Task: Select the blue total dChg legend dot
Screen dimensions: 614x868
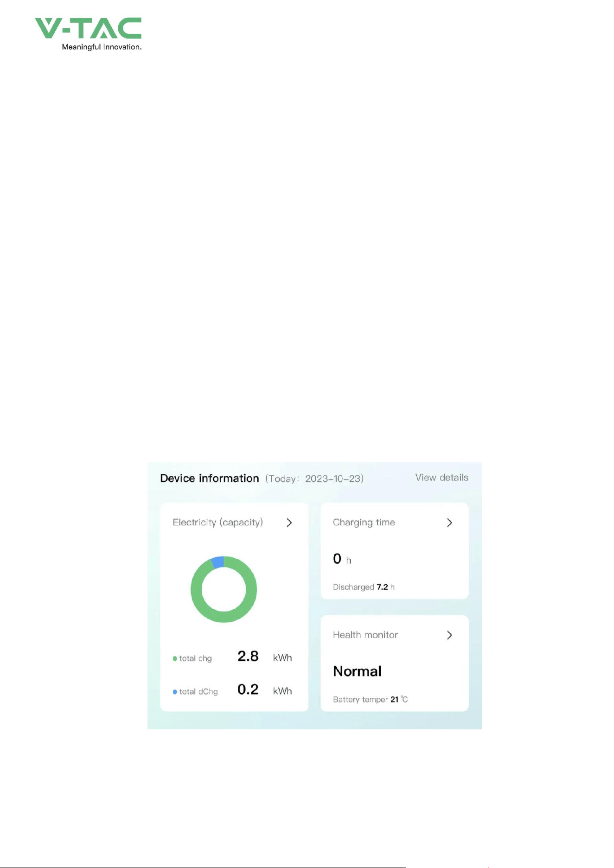Action: pos(175,692)
